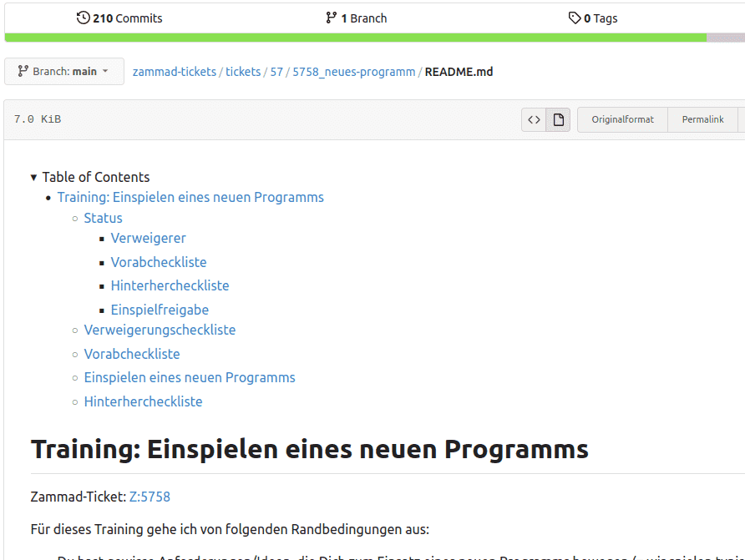View the 210 Commits entry
745x560 pixels.
(x=119, y=17)
